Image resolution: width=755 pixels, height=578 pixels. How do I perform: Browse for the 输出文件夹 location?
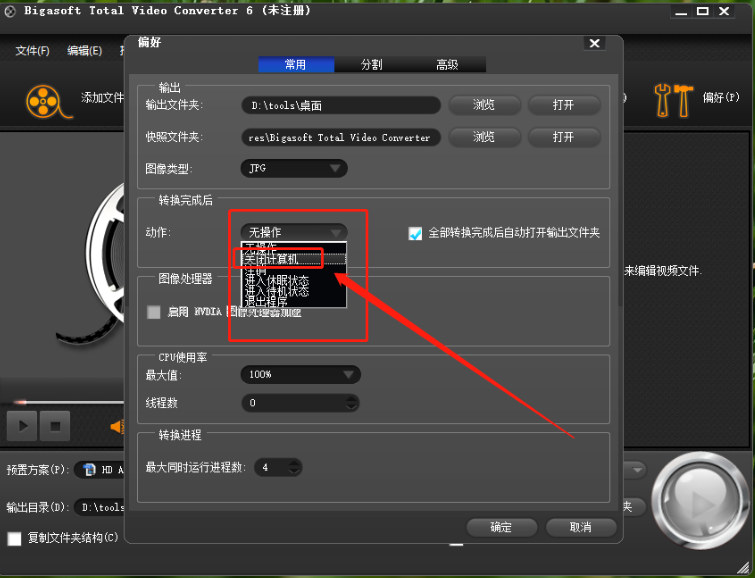click(484, 105)
